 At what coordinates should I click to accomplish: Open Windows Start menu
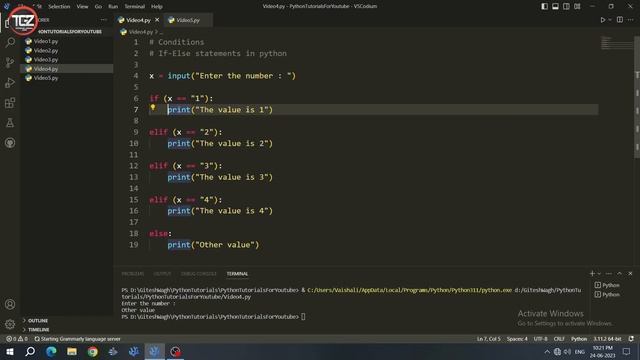tap(10, 351)
